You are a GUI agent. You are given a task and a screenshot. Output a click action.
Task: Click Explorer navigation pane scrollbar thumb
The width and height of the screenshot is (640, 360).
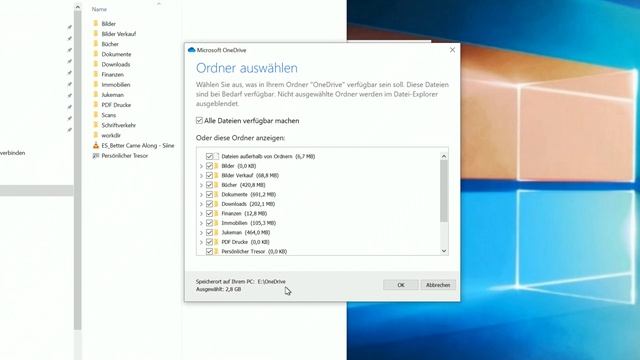click(78, 170)
